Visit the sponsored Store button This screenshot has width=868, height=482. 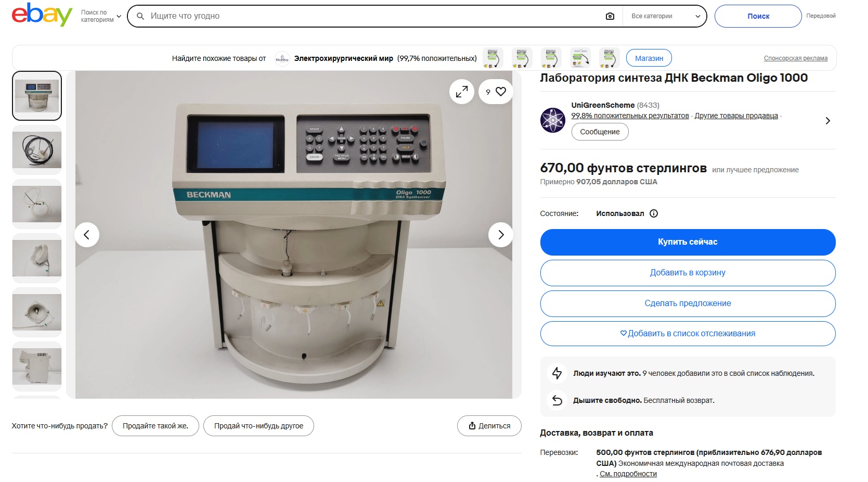pos(649,58)
